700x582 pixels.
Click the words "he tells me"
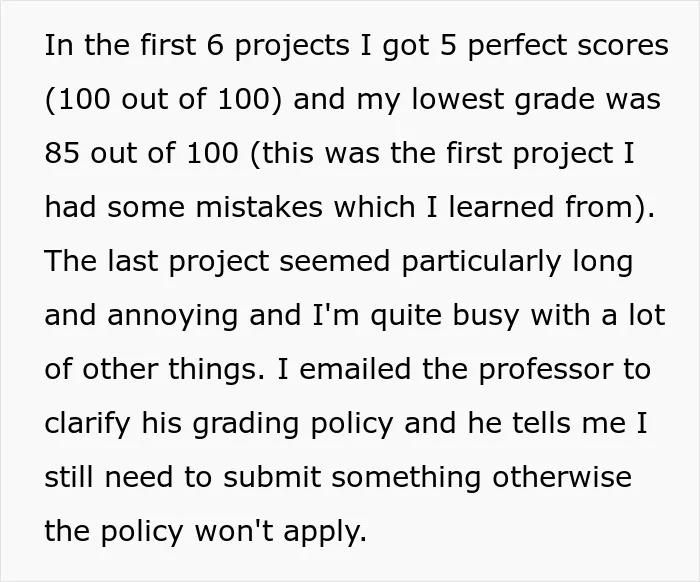pos(547,423)
